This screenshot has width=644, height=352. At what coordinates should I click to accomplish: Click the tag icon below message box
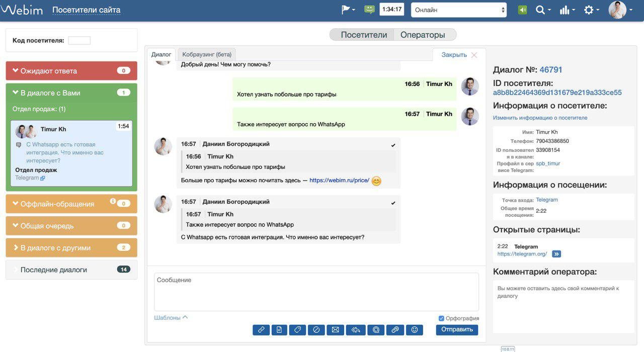pos(298,330)
